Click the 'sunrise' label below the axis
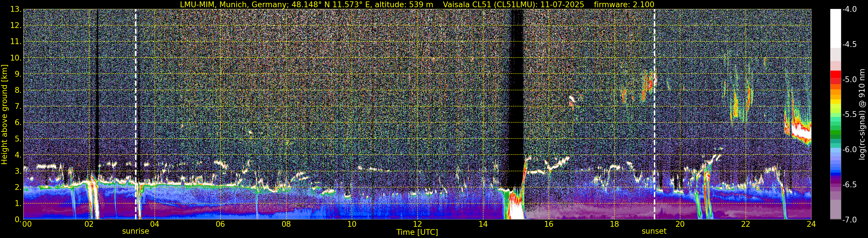Screen dimensions: 868x238 pos(136,231)
